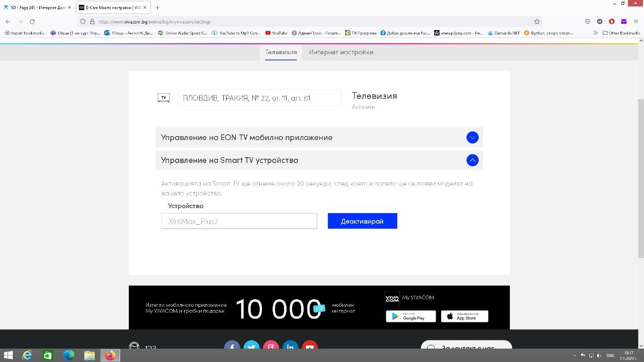Open the green Store app in the taskbar
The width and height of the screenshot is (644, 362).
pos(48,356)
